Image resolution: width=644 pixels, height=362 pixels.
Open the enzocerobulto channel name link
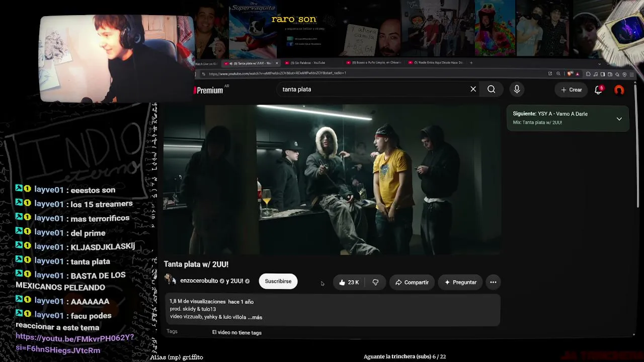tap(199, 281)
